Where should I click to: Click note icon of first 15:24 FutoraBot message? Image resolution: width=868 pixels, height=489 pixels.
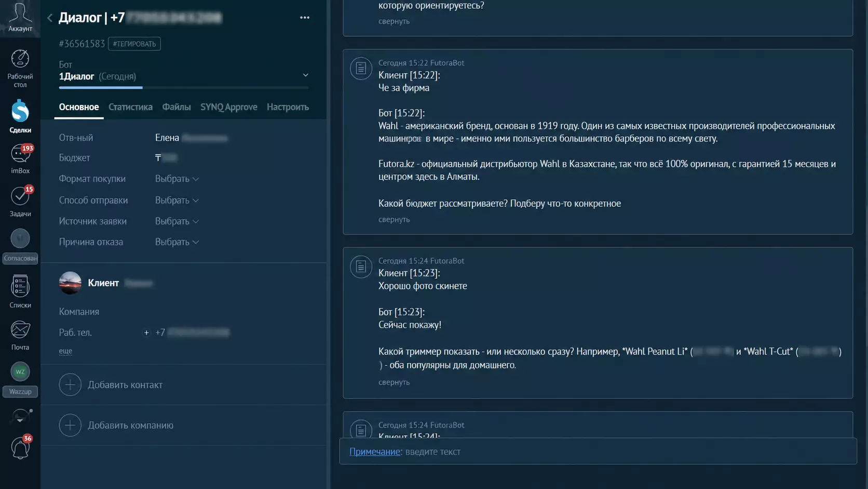point(361,267)
